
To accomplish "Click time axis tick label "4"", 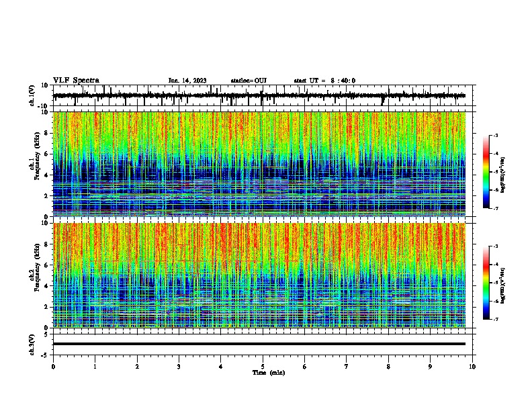I will click(221, 367).
